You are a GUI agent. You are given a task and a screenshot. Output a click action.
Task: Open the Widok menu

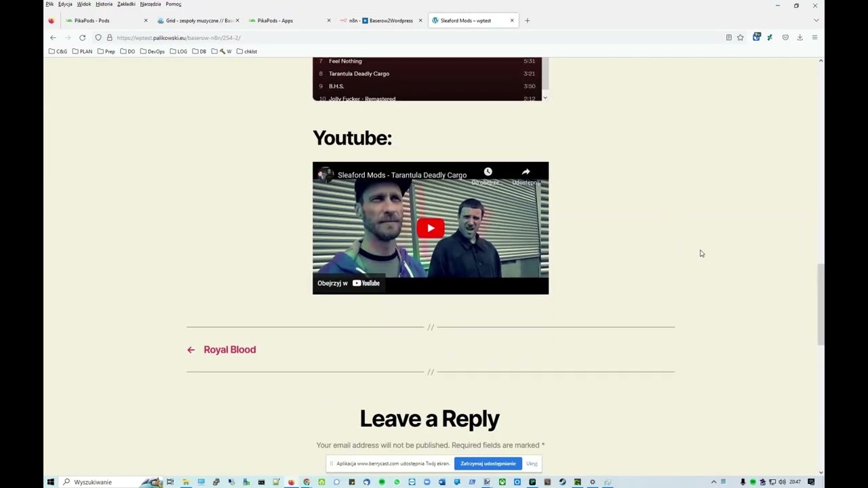point(84,4)
